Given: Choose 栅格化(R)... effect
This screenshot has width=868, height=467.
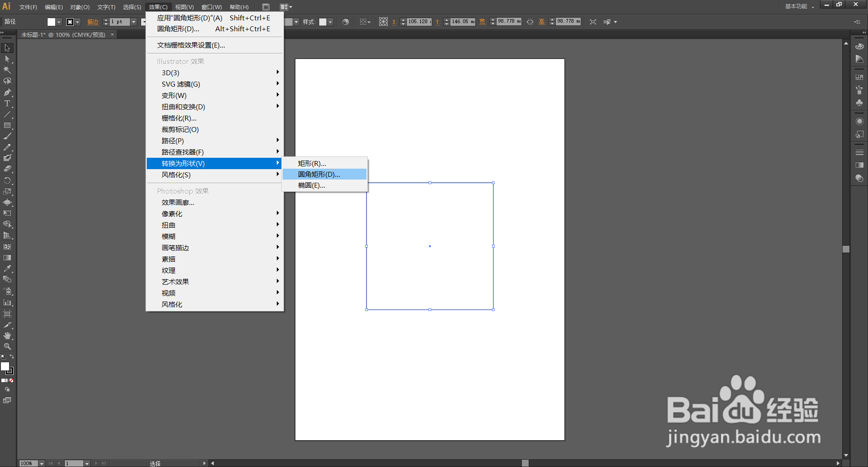Looking at the screenshot, I should tap(215, 118).
